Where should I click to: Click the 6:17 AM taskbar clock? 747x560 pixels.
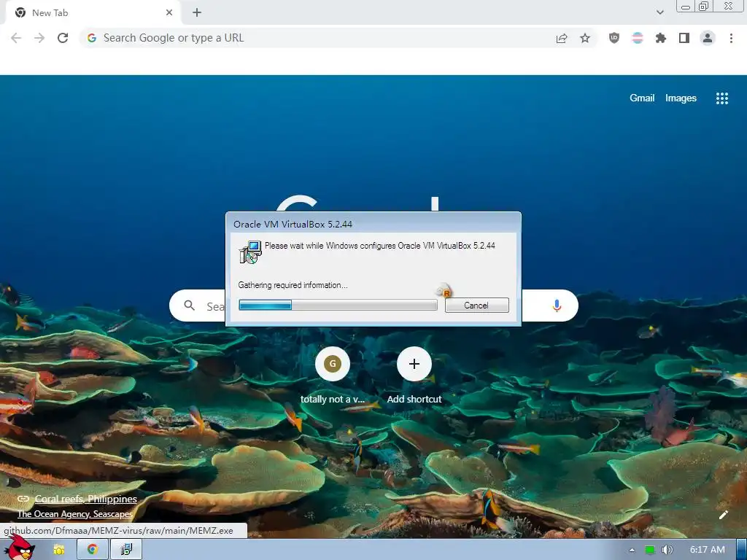[708, 550]
